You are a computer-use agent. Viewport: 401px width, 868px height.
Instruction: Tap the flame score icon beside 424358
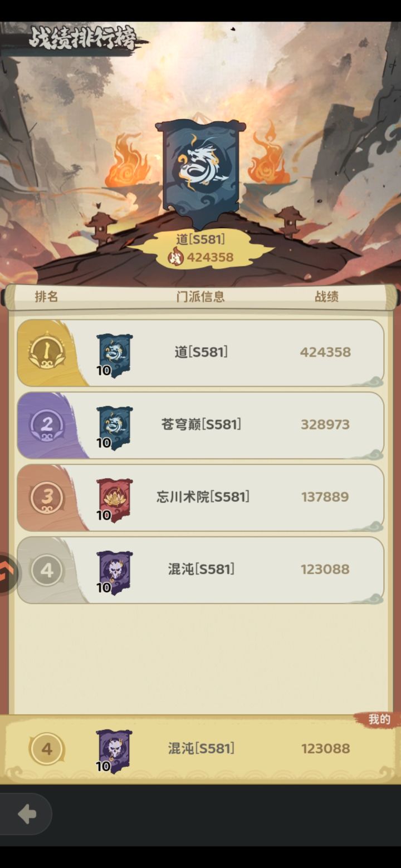(176, 257)
